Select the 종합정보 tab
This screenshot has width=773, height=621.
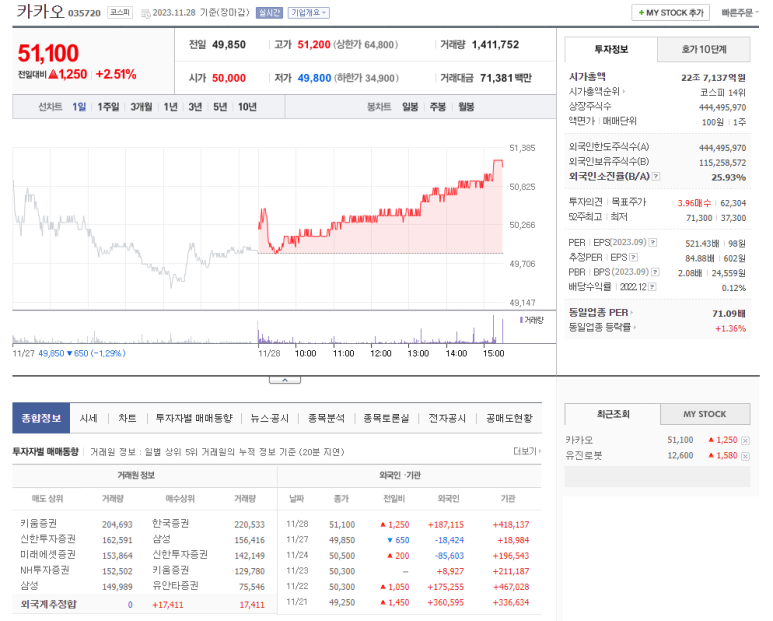(41, 418)
